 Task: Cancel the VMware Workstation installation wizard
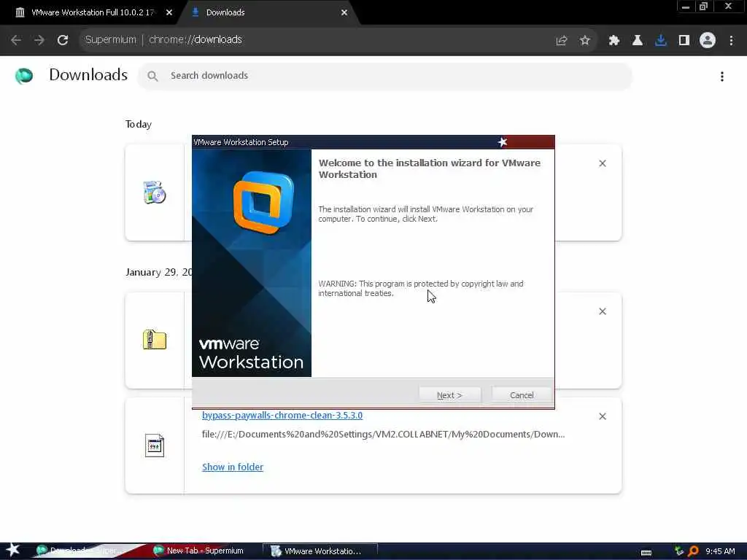click(x=522, y=395)
